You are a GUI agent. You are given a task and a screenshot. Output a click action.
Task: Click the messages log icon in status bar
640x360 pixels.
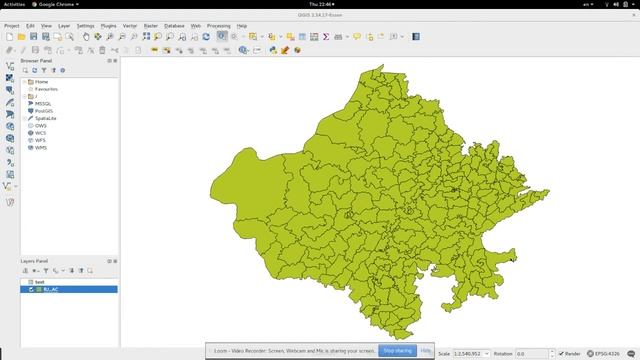631,353
